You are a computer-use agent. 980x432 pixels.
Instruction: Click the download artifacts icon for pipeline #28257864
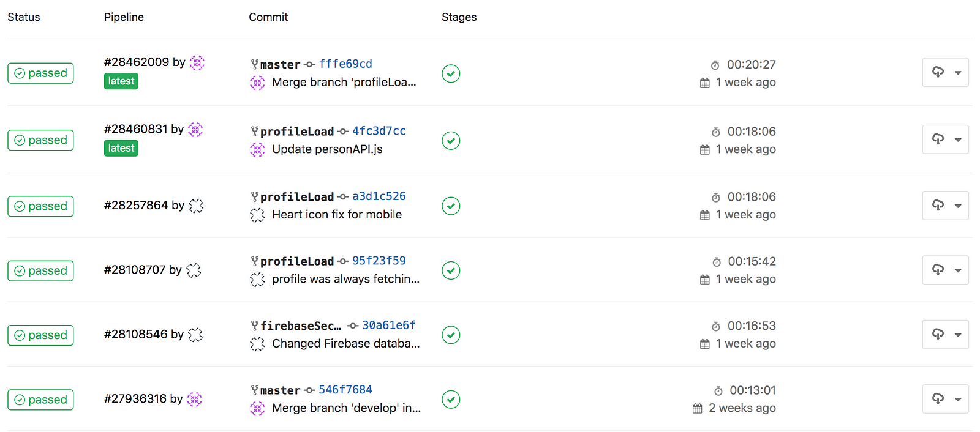point(938,205)
